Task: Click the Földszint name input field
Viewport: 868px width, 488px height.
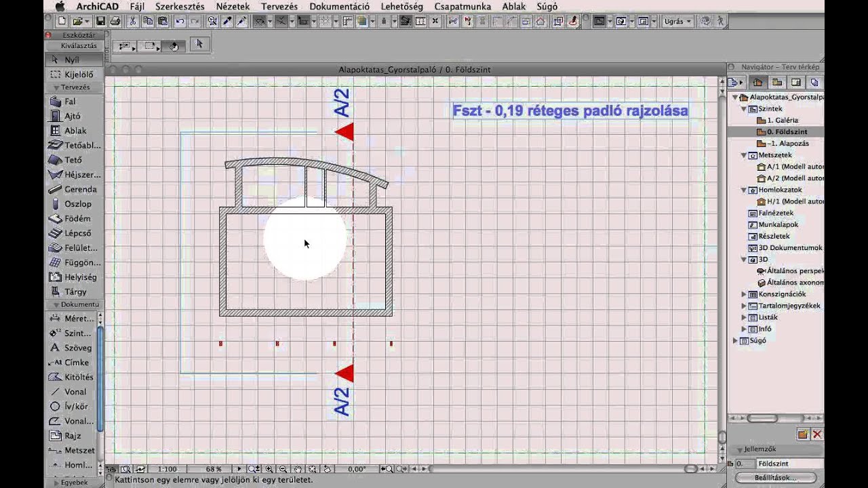Action: [789, 464]
